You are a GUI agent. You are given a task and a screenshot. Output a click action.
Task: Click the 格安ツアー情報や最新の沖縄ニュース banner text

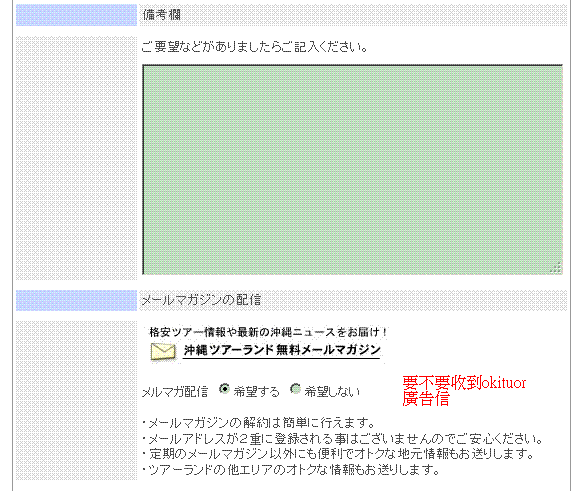pyautogui.click(x=268, y=332)
